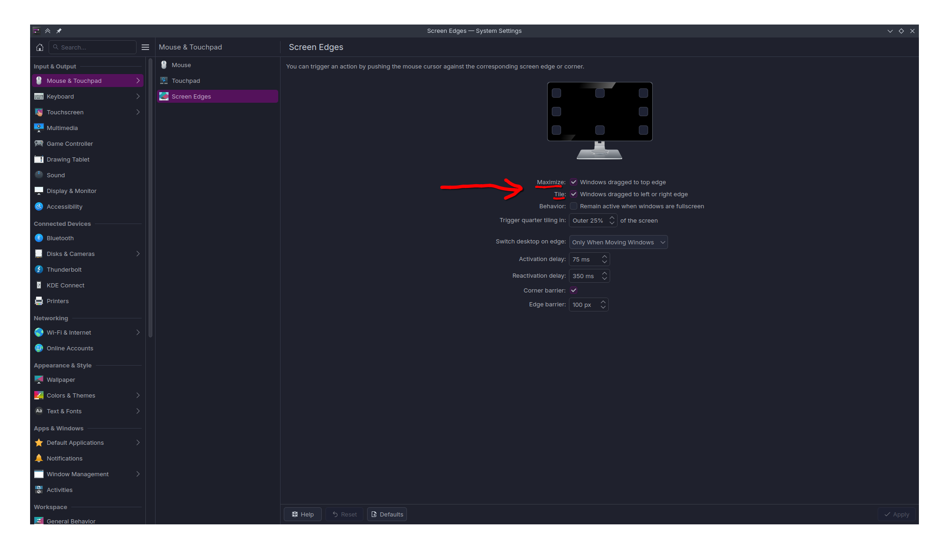Click the Bluetooth icon
Screen dimensions: 949x560
pos(39,238)
